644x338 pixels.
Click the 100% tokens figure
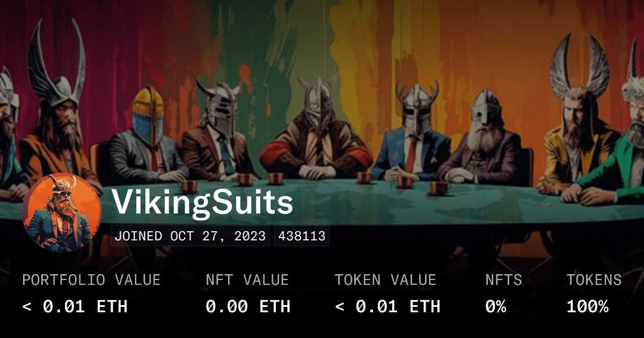588,306
